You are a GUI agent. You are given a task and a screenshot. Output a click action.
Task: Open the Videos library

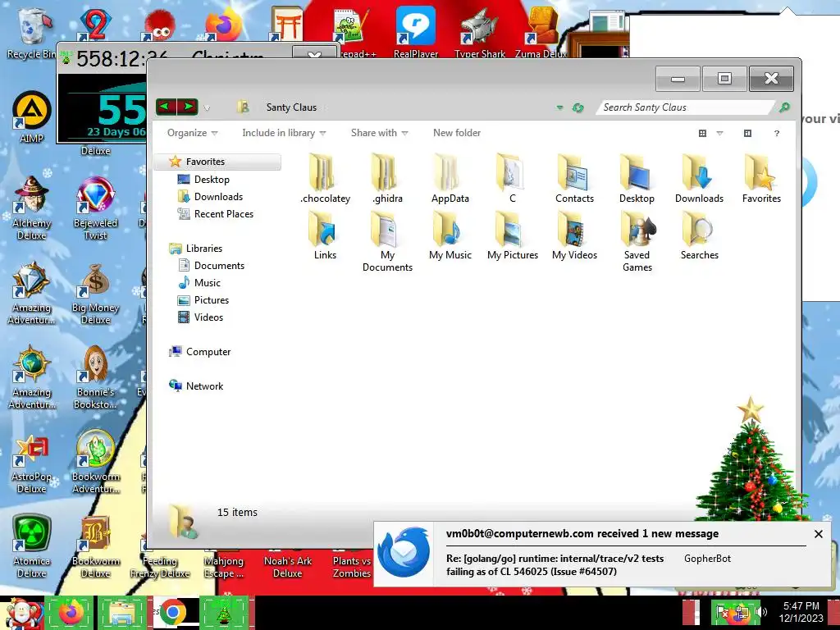[x=208, y=317]
